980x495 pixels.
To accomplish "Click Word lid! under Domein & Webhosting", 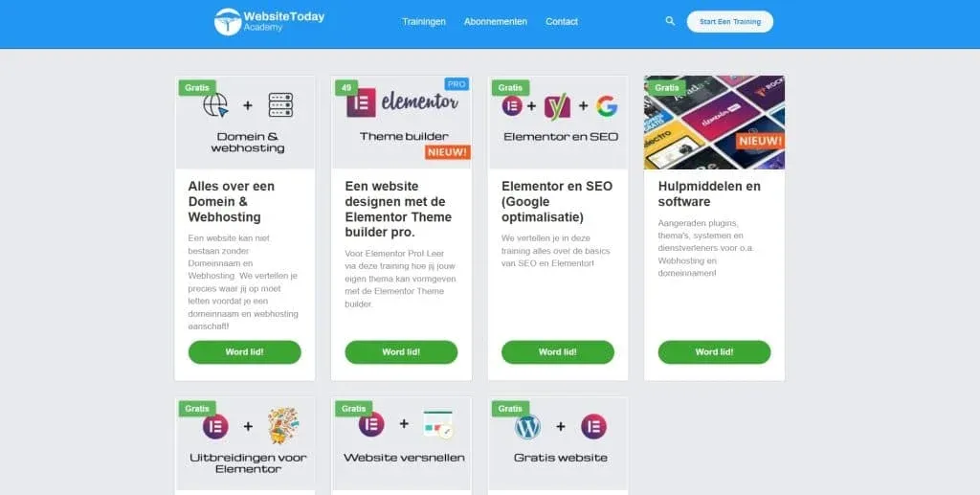I will pyautogui.click(x=244, y=352).
